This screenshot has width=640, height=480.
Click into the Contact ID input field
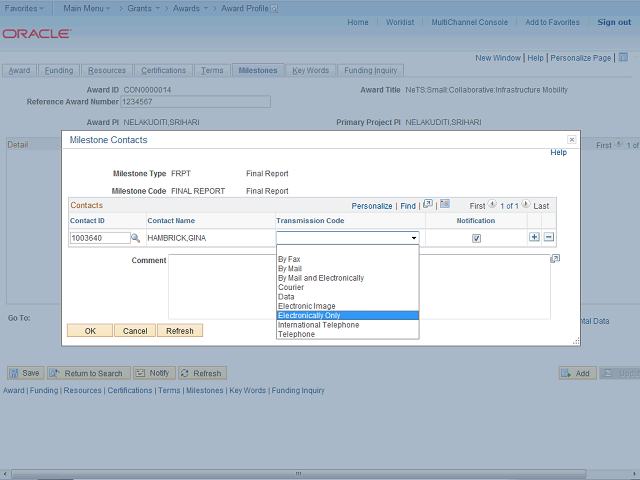(x=99, y=238)
